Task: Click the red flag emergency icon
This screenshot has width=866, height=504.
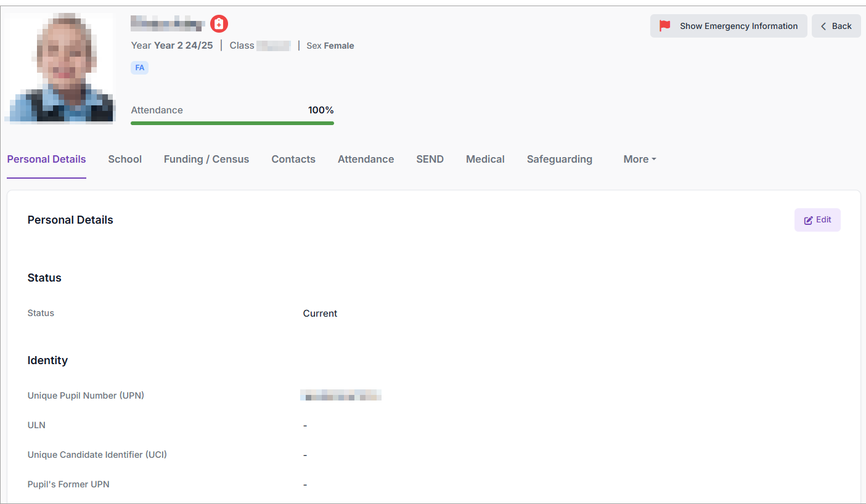Action: pyautogui.click(x=664, y=26)
